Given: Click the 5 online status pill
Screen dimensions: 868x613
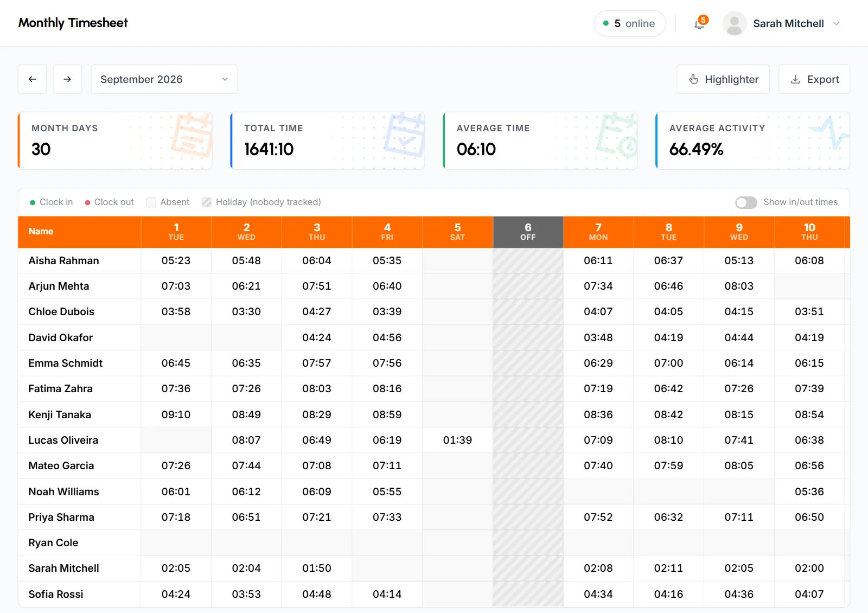Looking at the screenshot, I should pyautogui.click(x=630, y=23).
